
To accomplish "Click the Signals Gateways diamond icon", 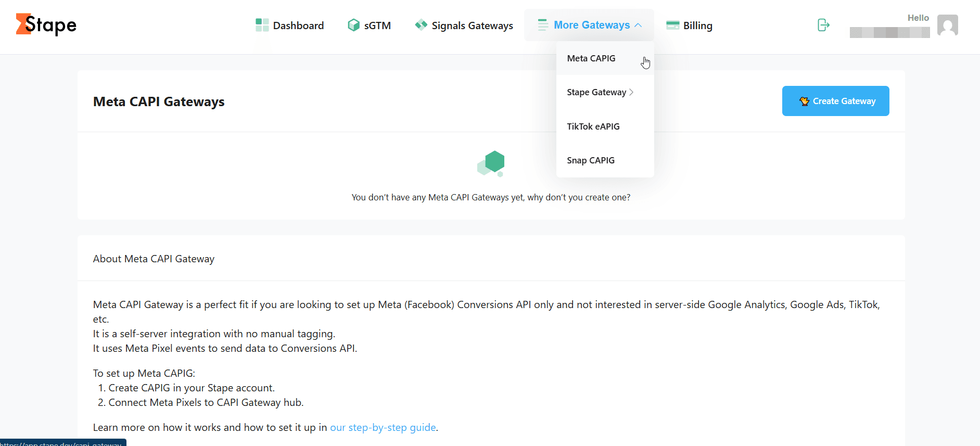I will coord(421,24).
